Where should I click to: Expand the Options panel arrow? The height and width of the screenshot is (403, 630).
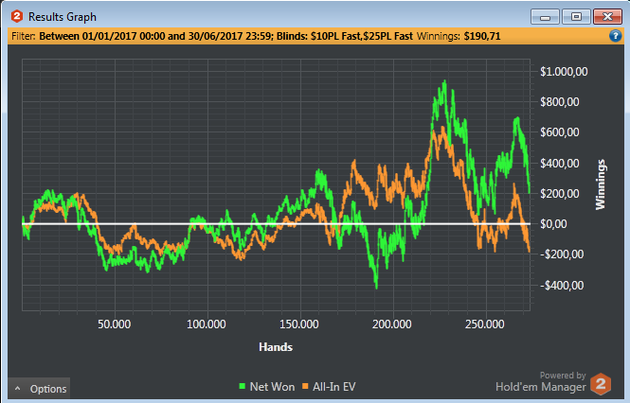17,389
